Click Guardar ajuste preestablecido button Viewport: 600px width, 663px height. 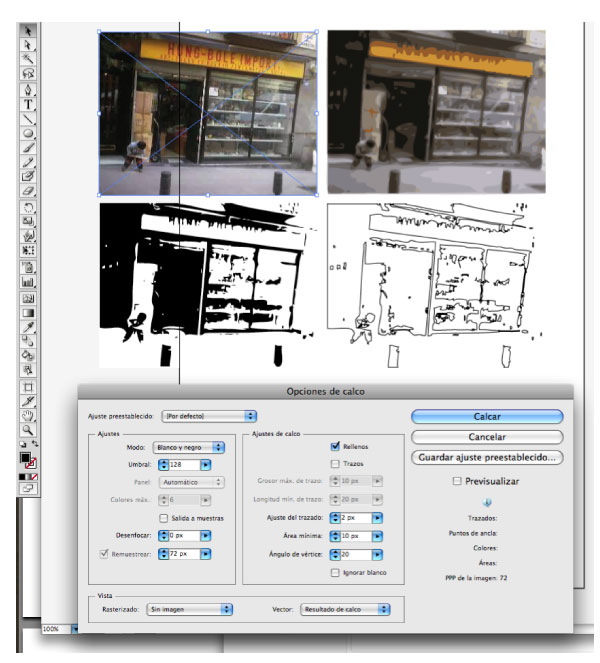coord(487,457)
